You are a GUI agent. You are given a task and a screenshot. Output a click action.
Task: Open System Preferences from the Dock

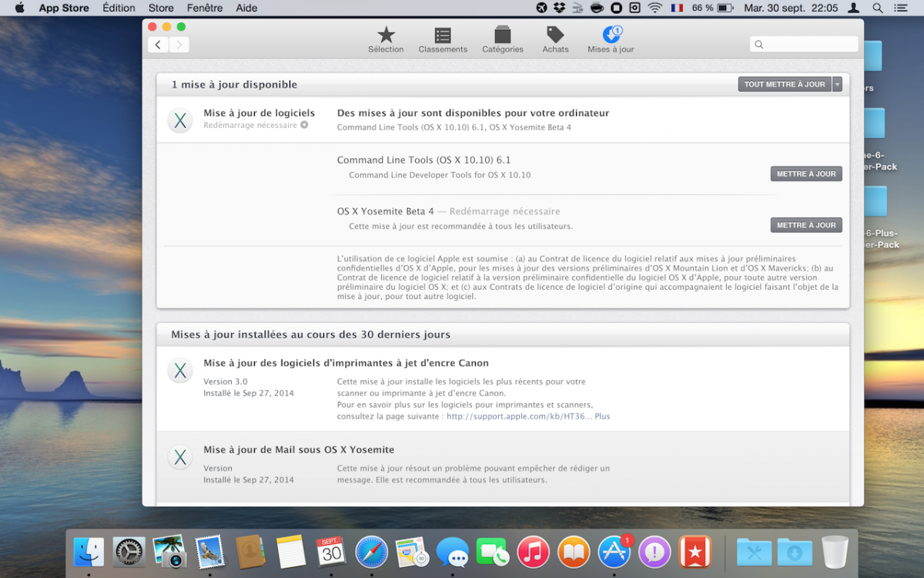[129, 553]
